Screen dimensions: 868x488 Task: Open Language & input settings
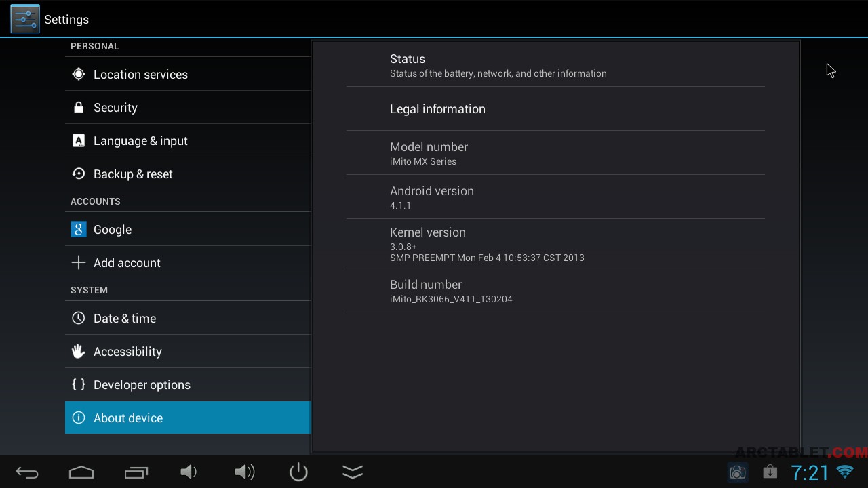point(188,140)
